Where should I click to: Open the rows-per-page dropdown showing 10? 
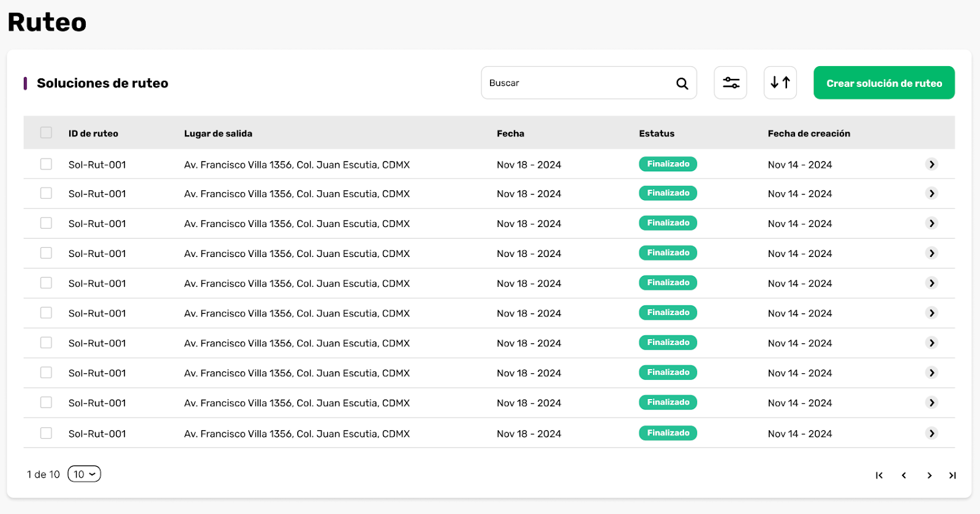84,474
